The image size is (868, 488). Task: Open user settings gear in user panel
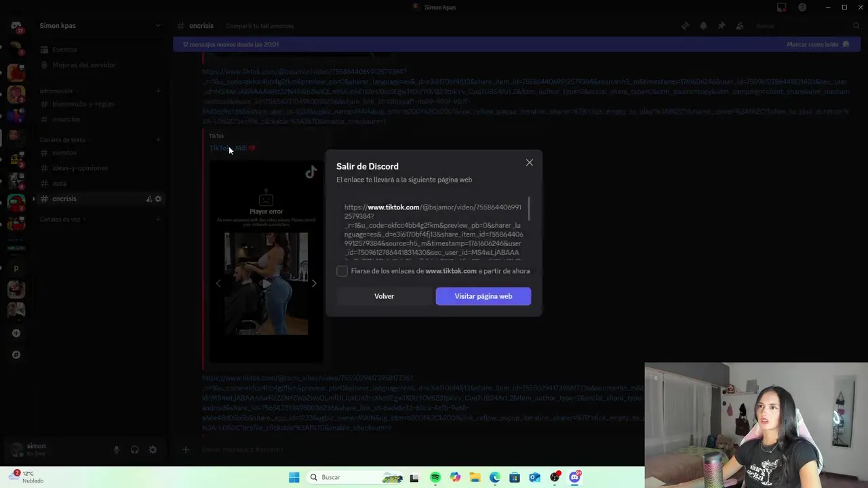(153, 449)
